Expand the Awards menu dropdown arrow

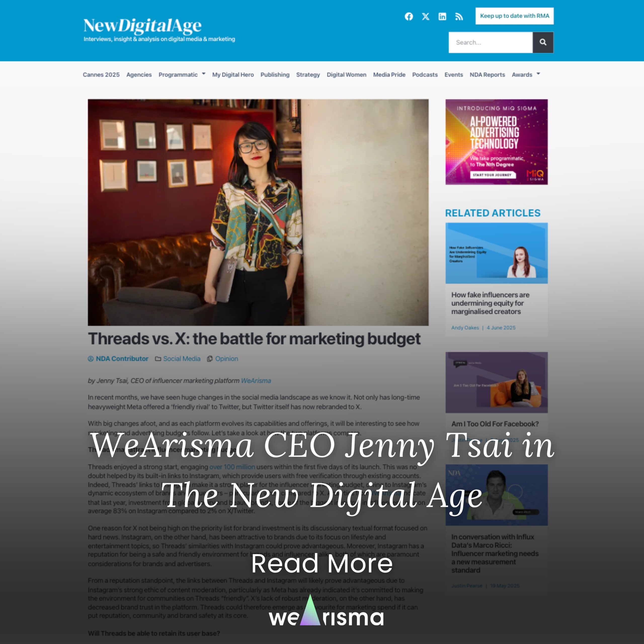click(x=538, y=74)
